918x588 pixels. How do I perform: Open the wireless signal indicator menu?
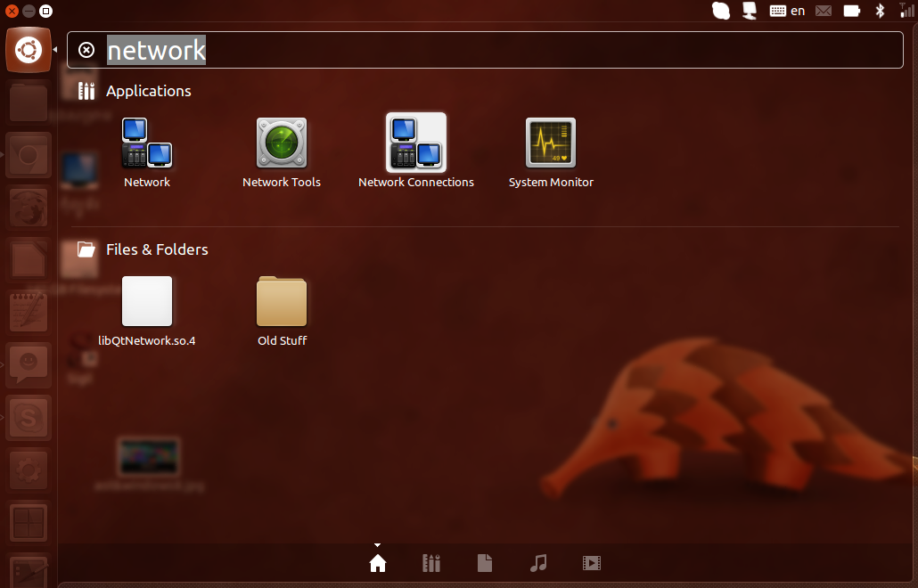click(x=906, y=11)
